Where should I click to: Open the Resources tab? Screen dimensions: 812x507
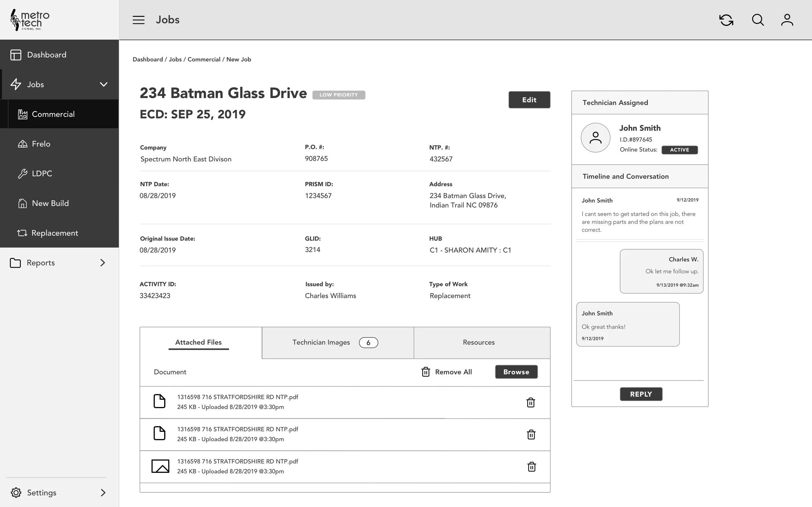click(478, 342)
